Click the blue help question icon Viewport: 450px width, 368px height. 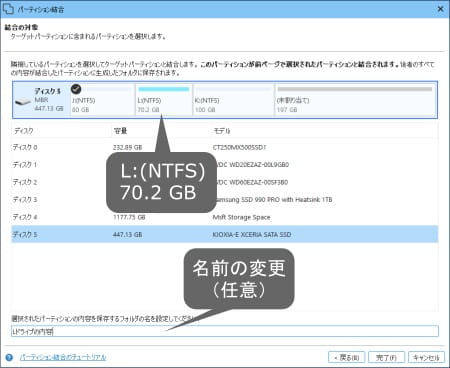(x=9, y=357)
